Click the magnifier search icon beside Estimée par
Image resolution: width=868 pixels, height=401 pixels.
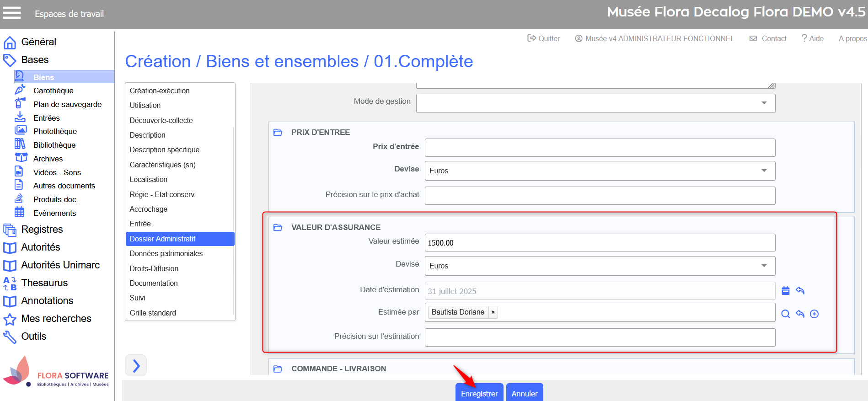pyautogui.click(x=786, y=314)
